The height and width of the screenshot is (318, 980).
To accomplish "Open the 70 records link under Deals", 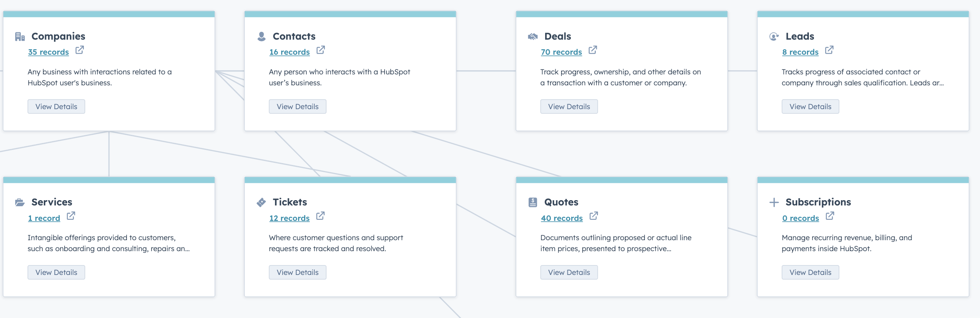I will [561, 52].
